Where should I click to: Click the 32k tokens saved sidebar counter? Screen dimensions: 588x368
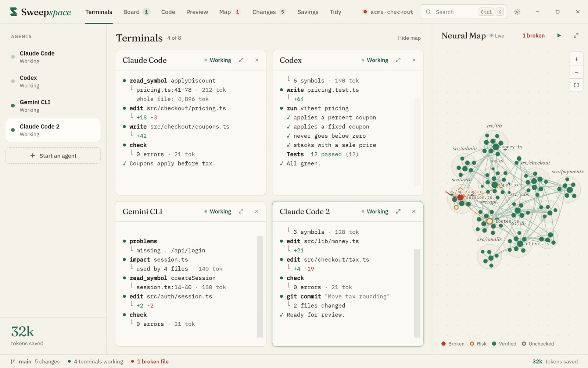(x=27, y=336)
